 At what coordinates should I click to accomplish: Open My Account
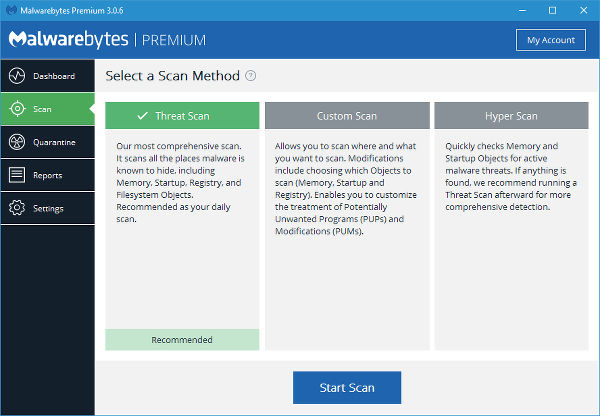pos(551,40)
